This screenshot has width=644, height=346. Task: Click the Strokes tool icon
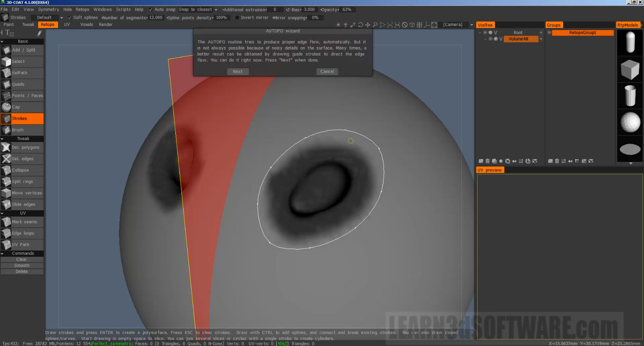(6, 118)
